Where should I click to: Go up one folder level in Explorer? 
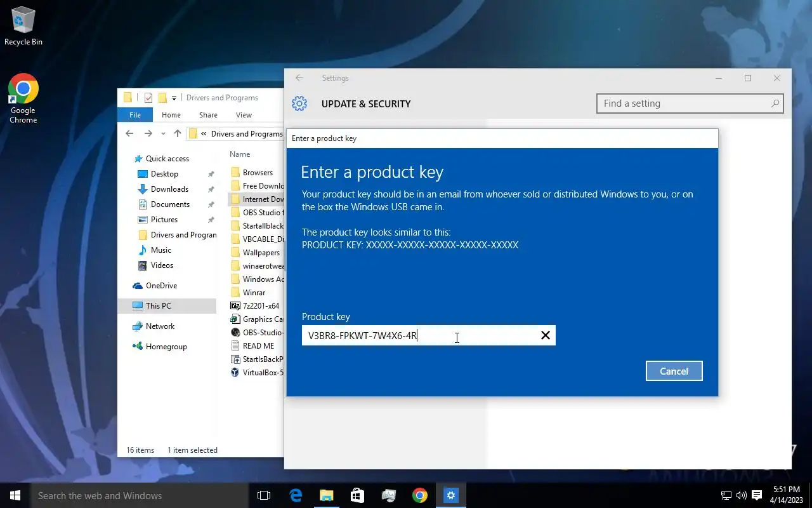tap(178, 133)
